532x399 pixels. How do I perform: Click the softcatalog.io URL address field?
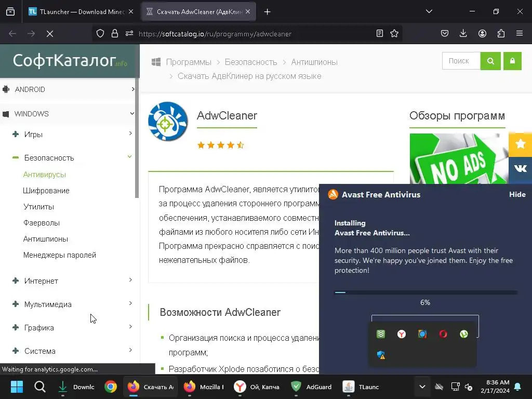[215, 34]
